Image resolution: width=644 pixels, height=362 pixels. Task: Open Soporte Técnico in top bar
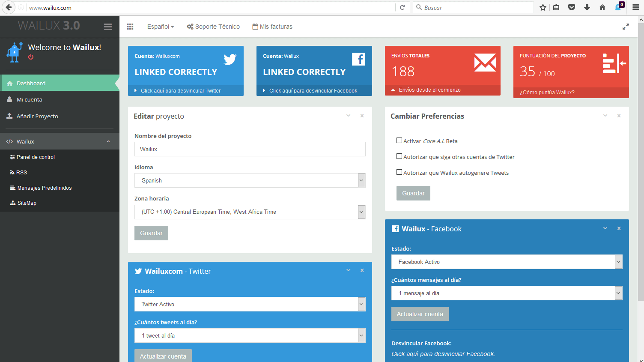click(x=213, y=27)
